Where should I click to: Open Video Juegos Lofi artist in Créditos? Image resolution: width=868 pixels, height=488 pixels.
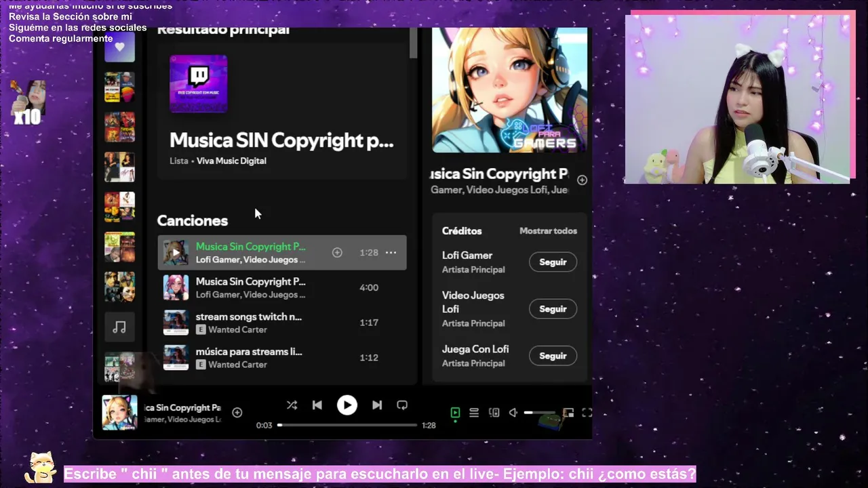coord(473,302)
